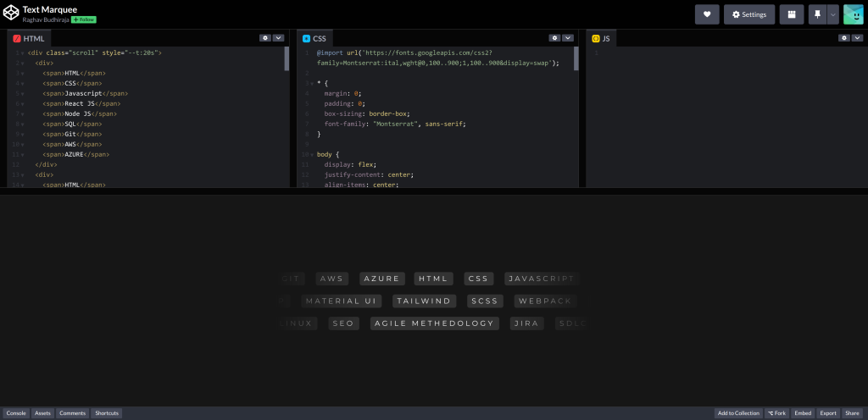Open the Export menu

[828, 413]
